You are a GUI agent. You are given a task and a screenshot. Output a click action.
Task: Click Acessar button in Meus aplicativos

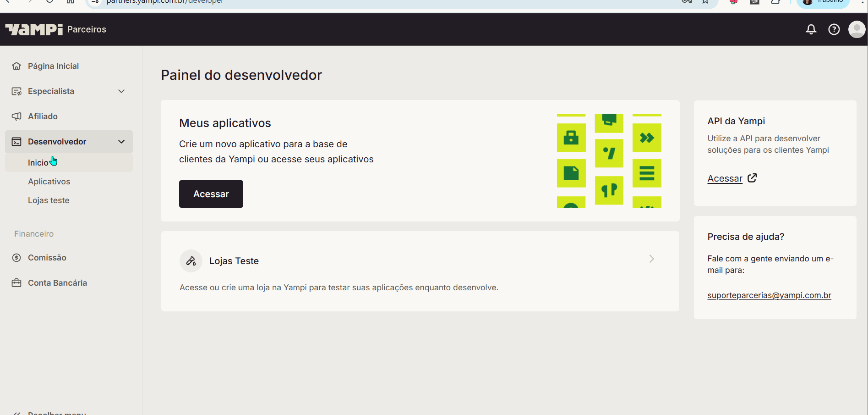[x=211, y=194]
